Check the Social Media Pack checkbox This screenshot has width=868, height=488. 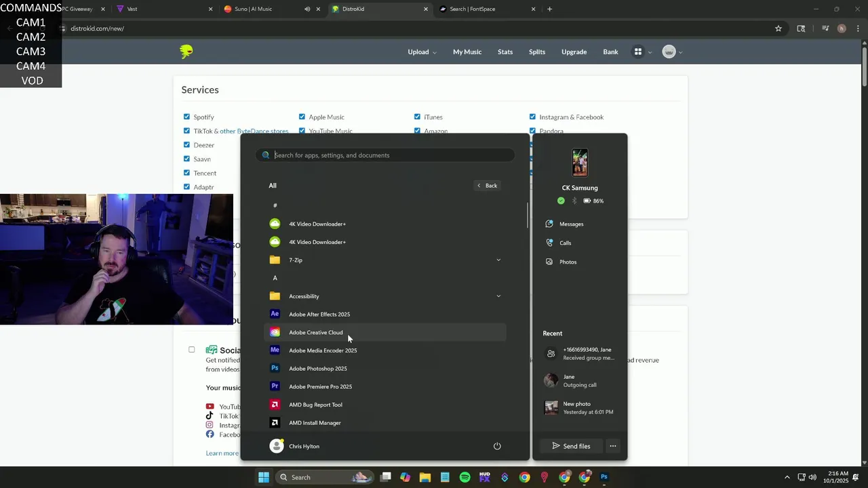191,350
